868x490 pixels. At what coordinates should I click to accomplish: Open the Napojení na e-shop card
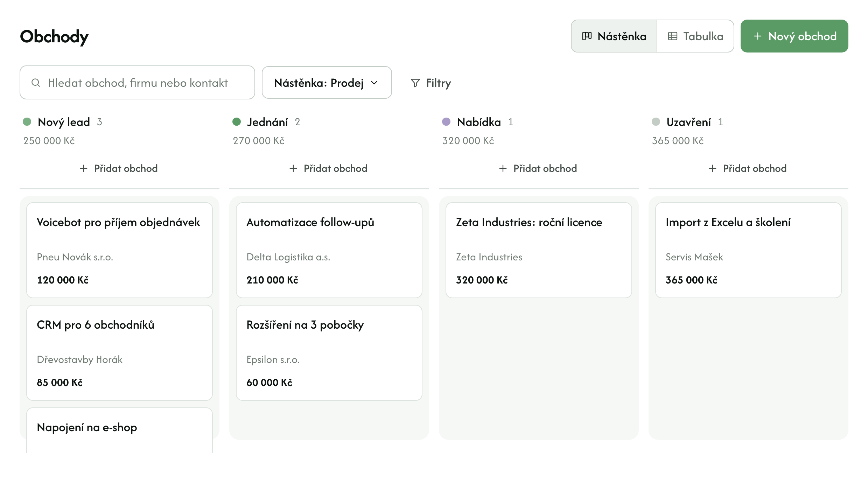coord(119,430)
